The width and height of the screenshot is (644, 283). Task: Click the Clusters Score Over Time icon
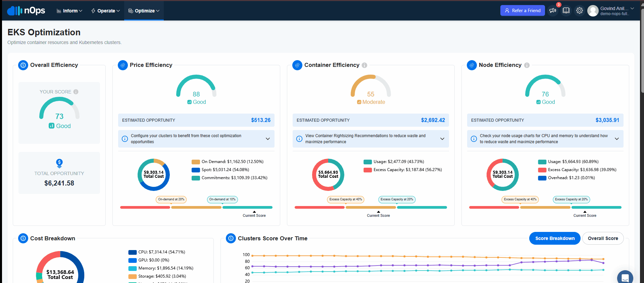pos(231,238)
